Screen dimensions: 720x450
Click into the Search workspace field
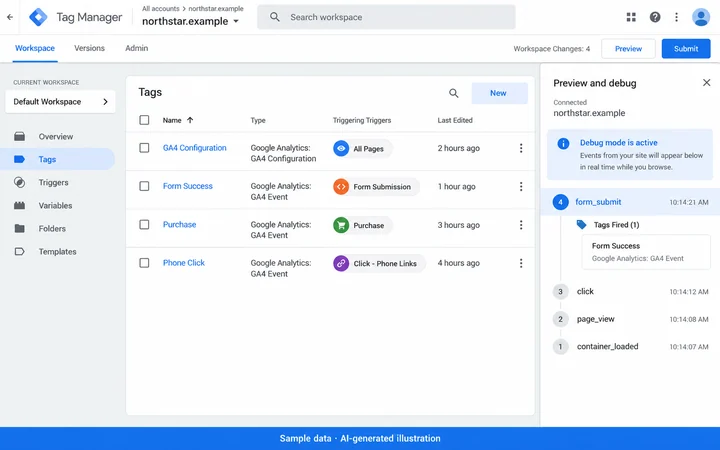point(386,17)
